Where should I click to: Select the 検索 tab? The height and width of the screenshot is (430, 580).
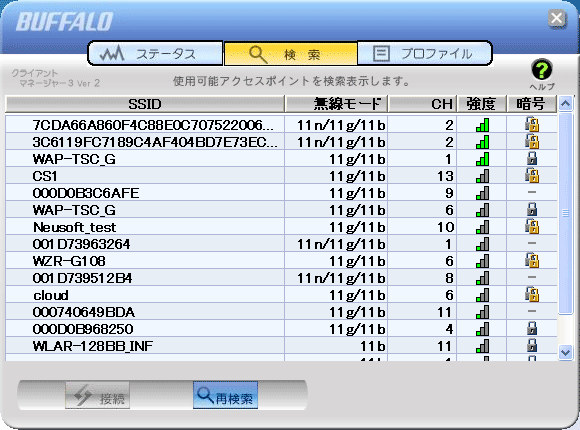290,54
